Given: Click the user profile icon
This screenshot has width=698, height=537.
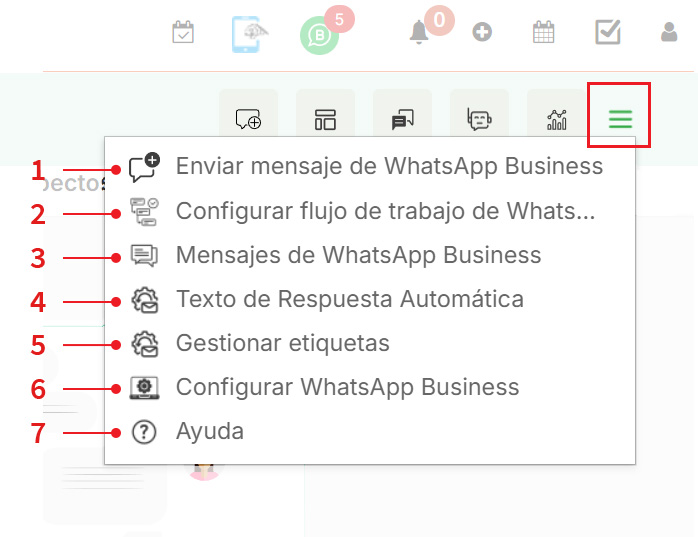Looking at the screenshot, I should click(669, 33).
